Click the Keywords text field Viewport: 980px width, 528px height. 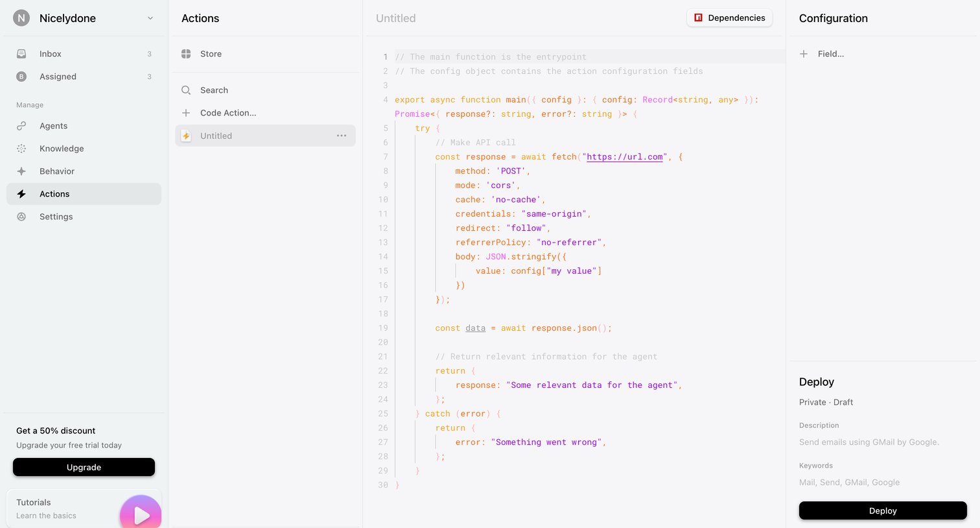click(x=883, y=483)
